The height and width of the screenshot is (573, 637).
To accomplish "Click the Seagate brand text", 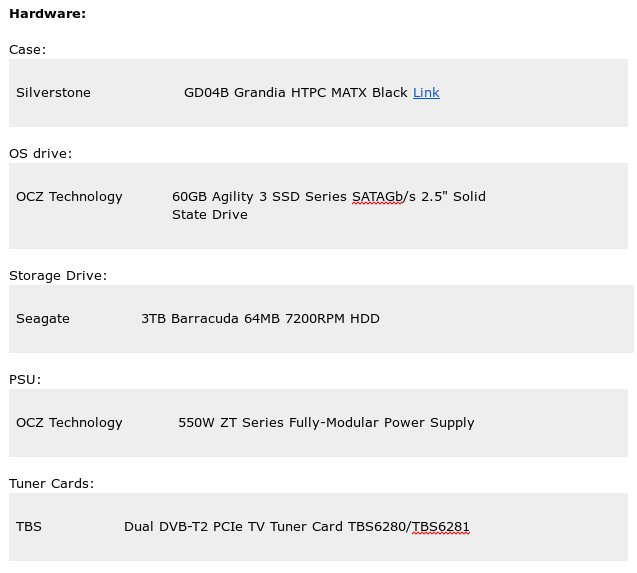I will pyautogui.click(x=43, y=319).
